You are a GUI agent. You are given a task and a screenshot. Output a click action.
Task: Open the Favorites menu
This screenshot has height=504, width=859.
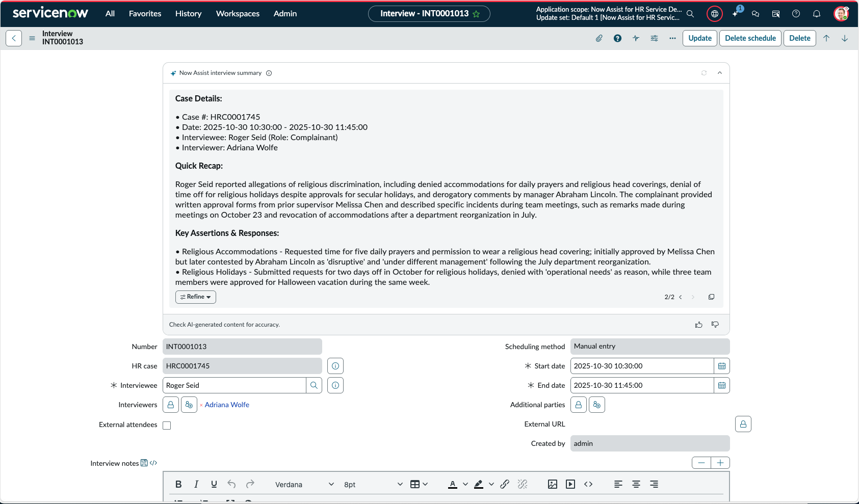pos(145,14)
